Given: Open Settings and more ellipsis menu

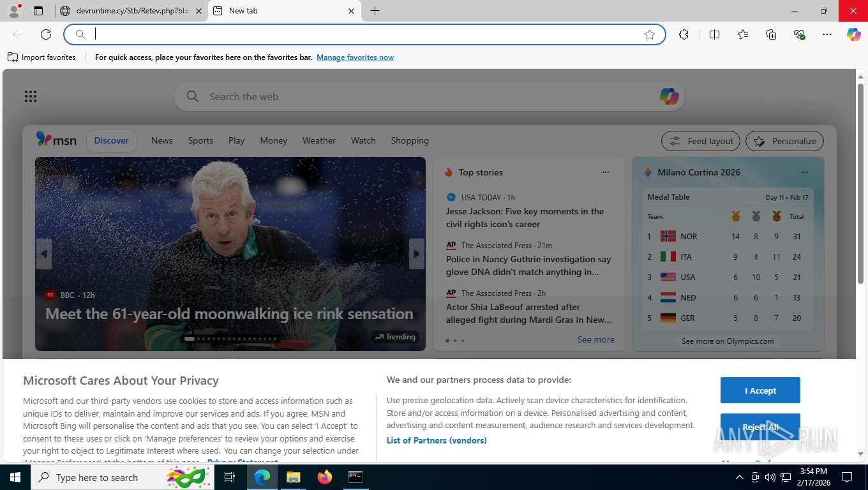Looking at the screenshot, I should click(x=827, y=34).
